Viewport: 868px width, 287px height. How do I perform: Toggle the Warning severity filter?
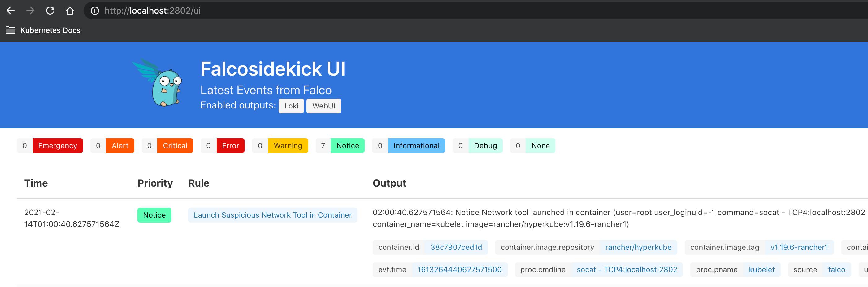288,145
